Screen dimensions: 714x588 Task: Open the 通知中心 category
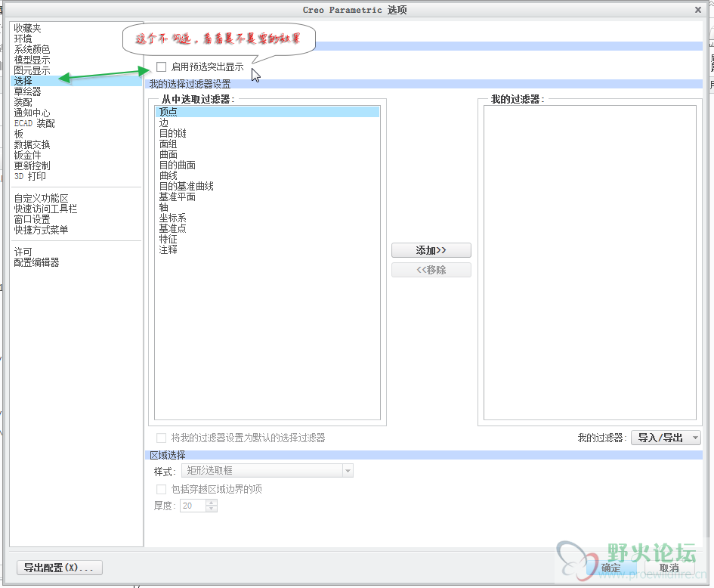coord(32,113)
